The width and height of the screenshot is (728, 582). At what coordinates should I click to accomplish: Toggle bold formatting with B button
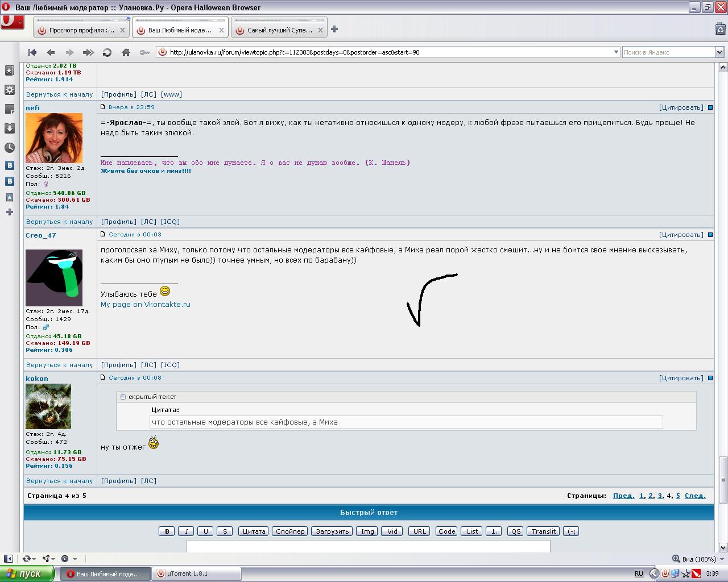[x=167, y=531]
